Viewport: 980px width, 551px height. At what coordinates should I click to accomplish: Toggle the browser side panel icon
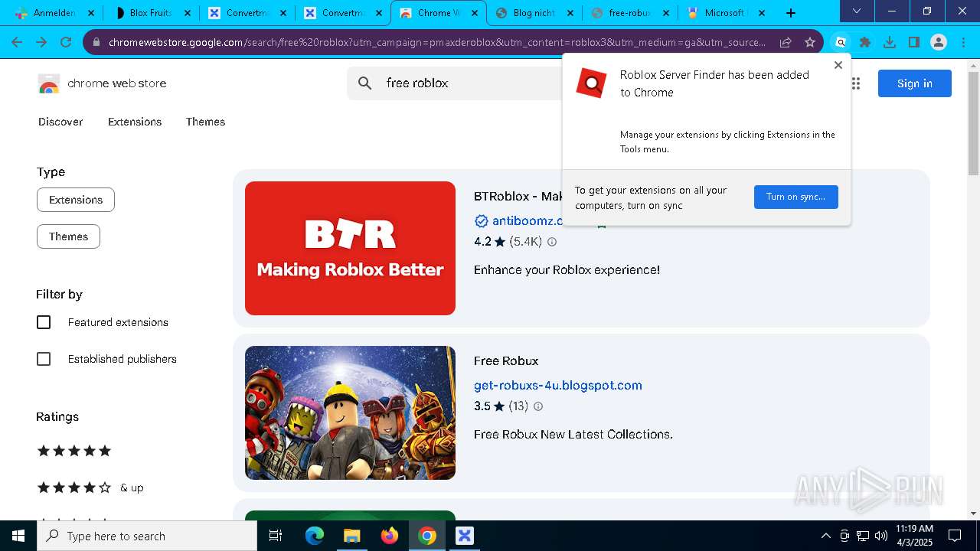914,42
